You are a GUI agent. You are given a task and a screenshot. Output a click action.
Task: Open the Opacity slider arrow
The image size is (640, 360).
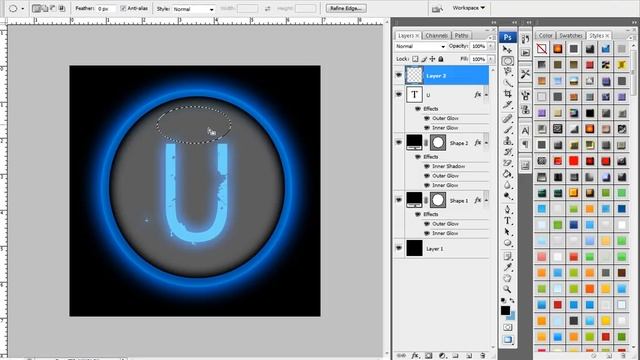click(491, 46)
